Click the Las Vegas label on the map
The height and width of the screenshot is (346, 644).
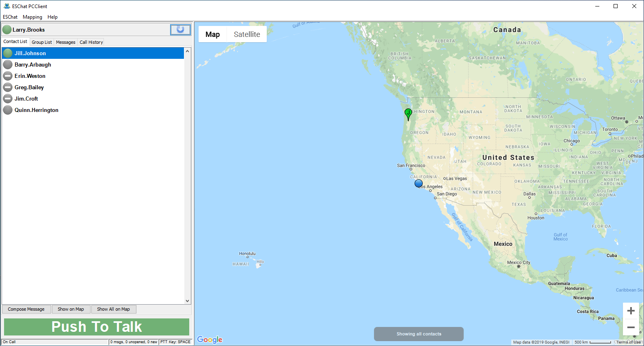457,178
